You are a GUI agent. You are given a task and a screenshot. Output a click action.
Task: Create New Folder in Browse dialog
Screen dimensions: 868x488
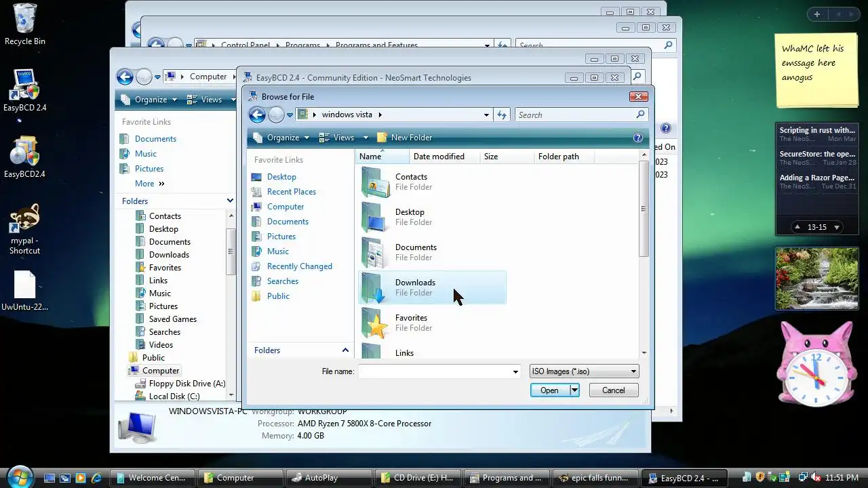click(404, 138)
